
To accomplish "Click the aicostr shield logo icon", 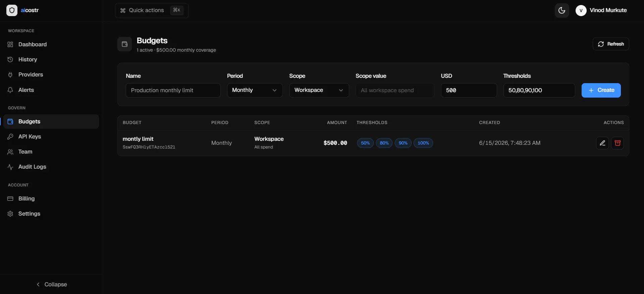I will 12,10.
